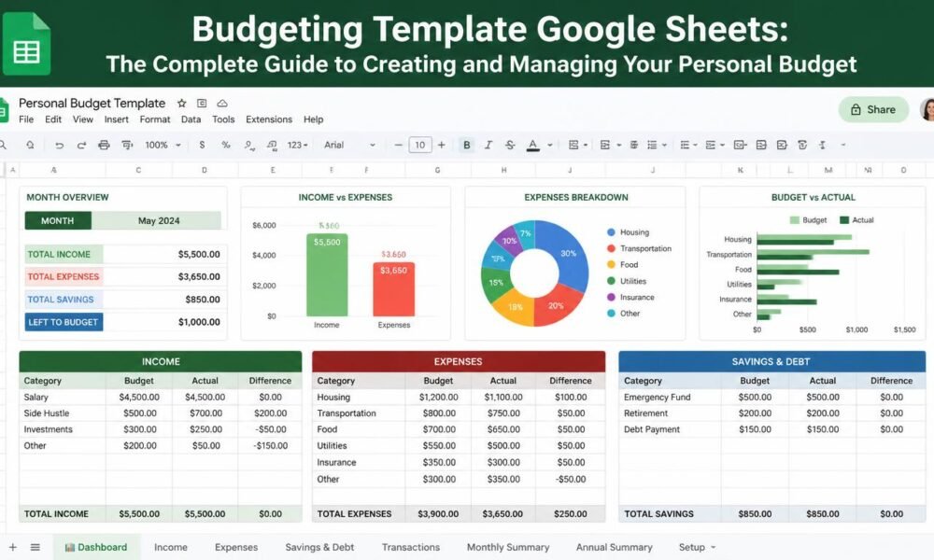Decrease font size with minus
934x560 pixels.
coord(399,145)
